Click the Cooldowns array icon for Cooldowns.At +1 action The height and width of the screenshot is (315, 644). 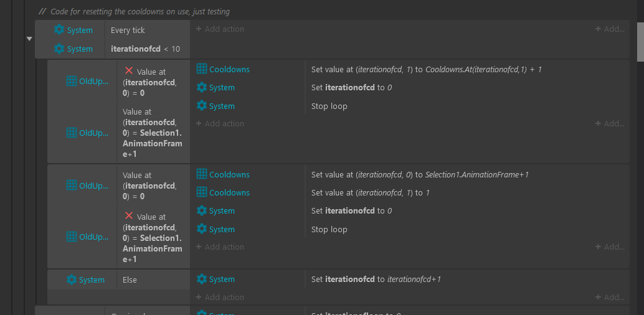click(x=202, y=69)
